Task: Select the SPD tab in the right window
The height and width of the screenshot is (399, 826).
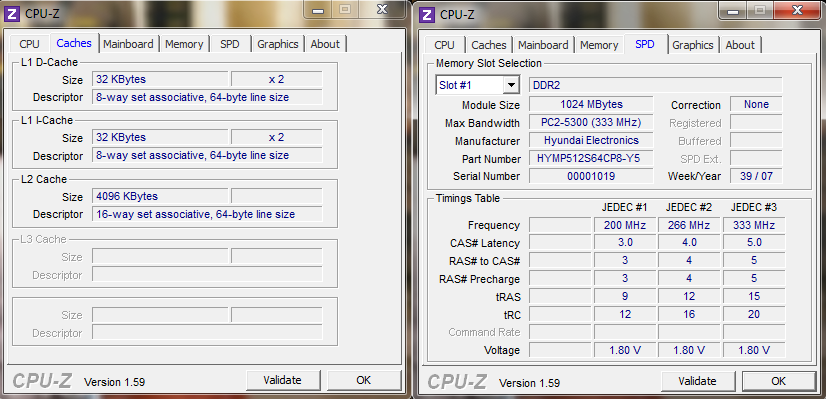Action: (645, 44)
